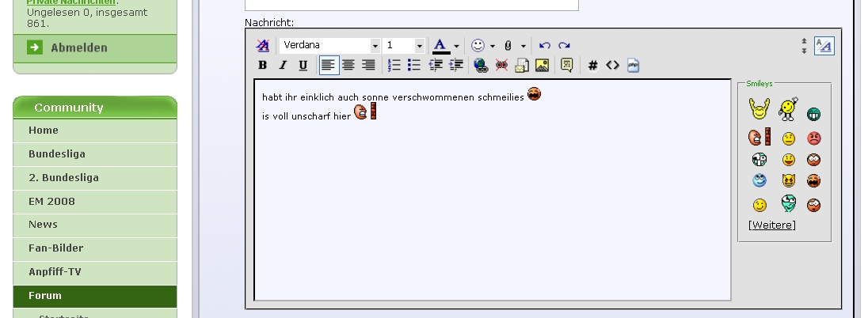Insert PHP code tags icon

(633, 66)
